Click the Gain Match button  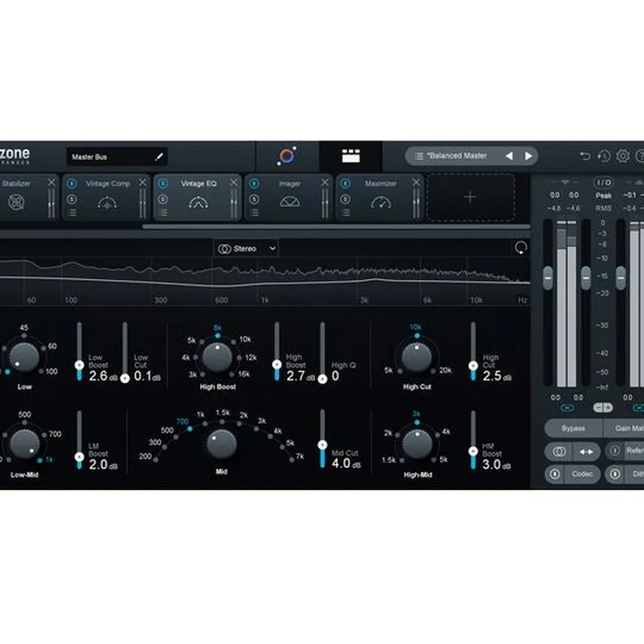point(624,428)
